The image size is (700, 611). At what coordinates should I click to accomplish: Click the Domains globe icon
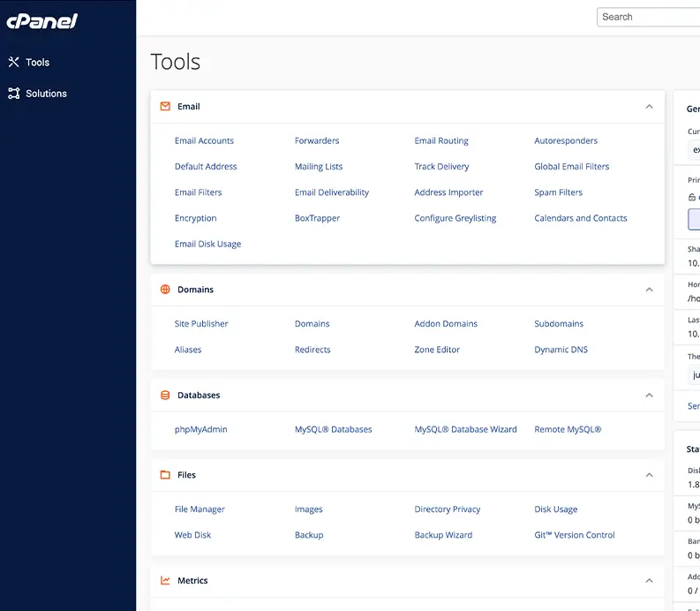165,290
